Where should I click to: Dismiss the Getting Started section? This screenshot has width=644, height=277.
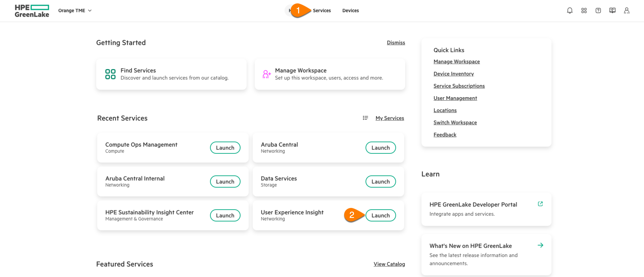(x=396, y=42)
